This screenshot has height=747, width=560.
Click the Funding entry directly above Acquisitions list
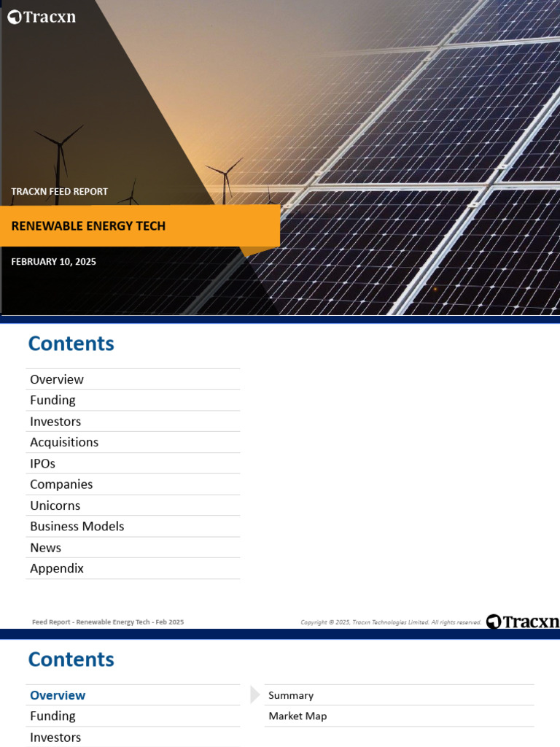133,400
